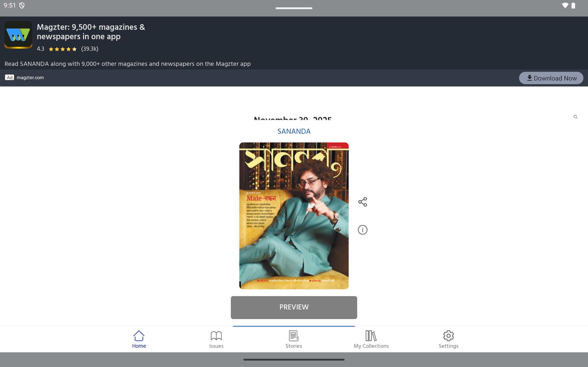Open the SANANDA magazine cover thumbnail

(x=294, y=216)
